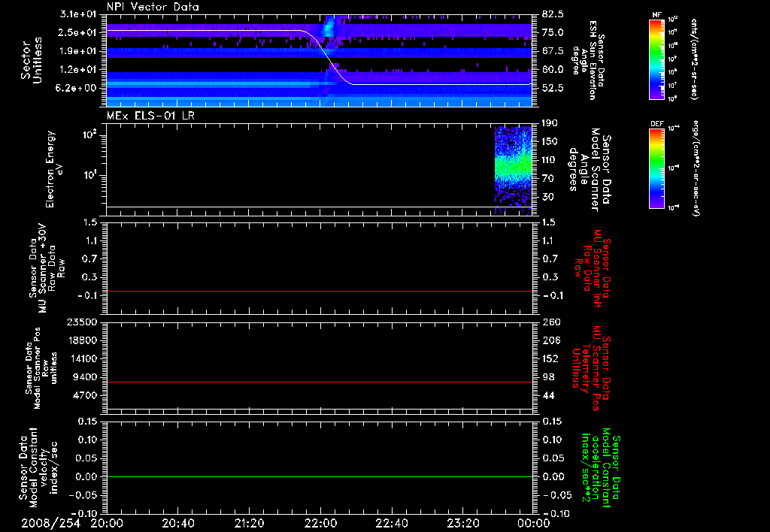Click the "22:00" time tick label
770x532 pixels.
320,523
